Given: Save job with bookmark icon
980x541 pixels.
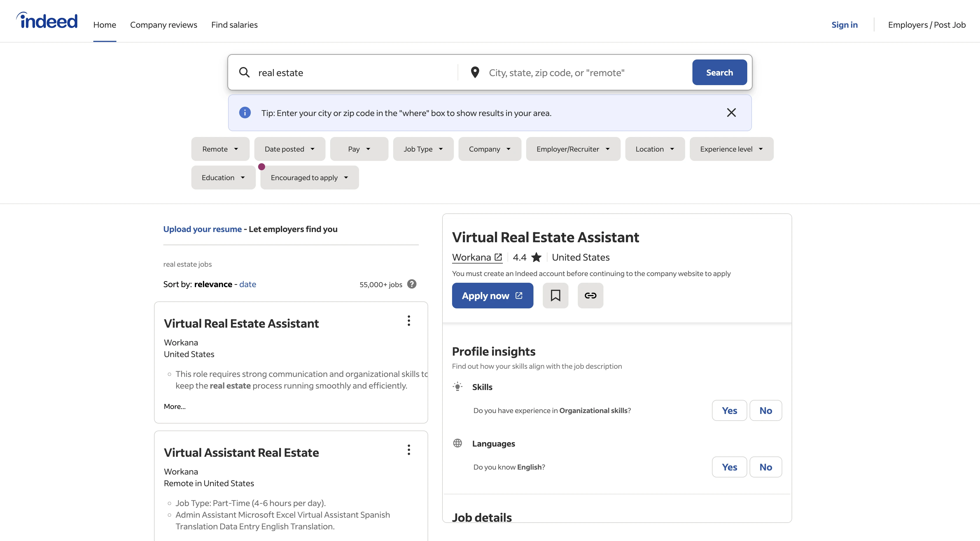Looking at the screenshot, I should tap(555, 295).
